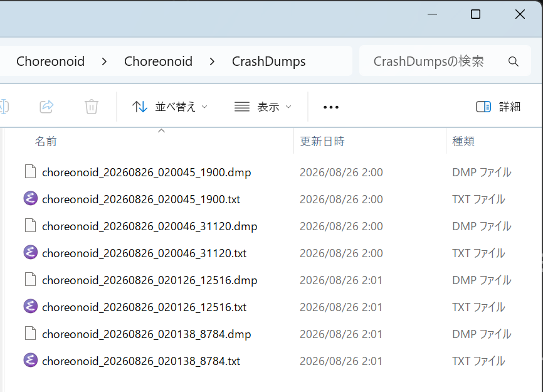Go to first Choreonoid breadcrumb folder
The width and height of the screenshot is (543, 392).
click(50, 61)
